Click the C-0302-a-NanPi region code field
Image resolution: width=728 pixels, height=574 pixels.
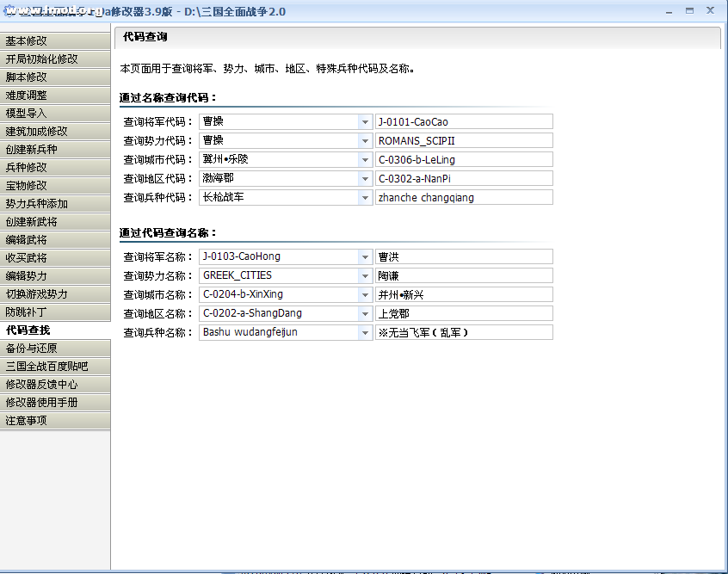(464, 179)
